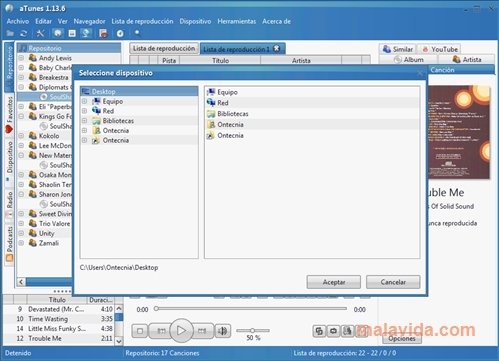Screen dimensions: 499x361
Task: Toggle the repeat playback button
Action: tap(333, 331)
